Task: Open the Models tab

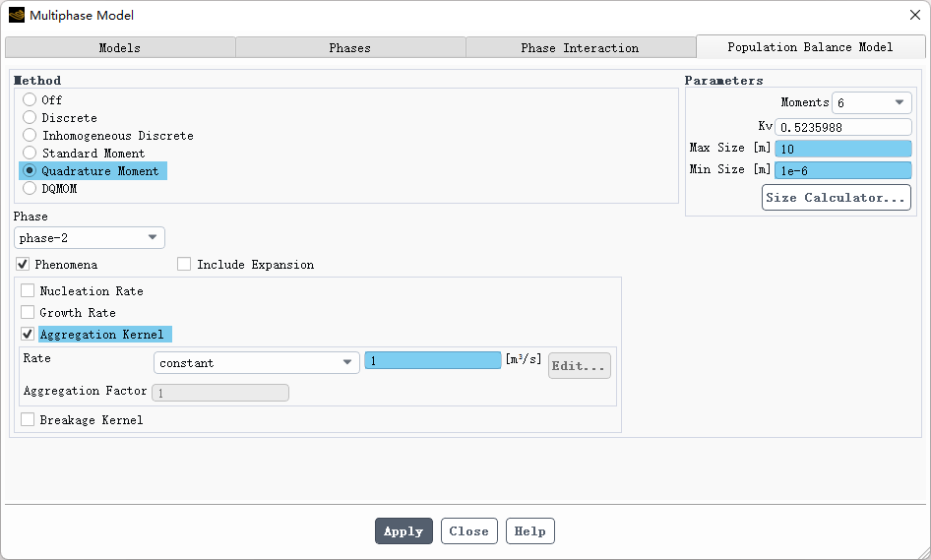Action: click(120, 48)
